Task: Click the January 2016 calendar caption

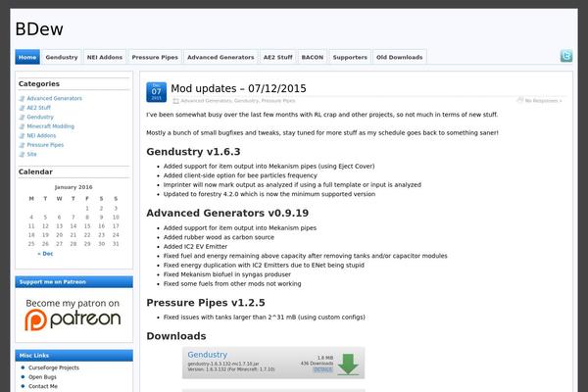Action: (x=73, y=187)
